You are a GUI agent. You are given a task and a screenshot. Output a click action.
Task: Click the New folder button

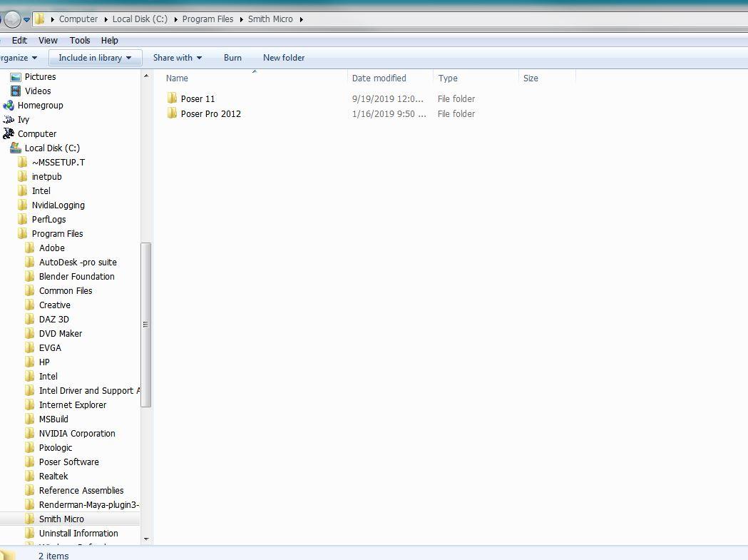284,58
